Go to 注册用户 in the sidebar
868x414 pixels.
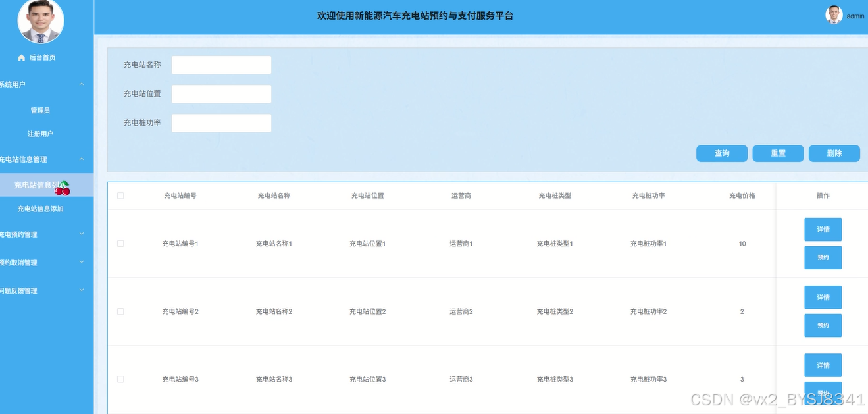(40, 134)
